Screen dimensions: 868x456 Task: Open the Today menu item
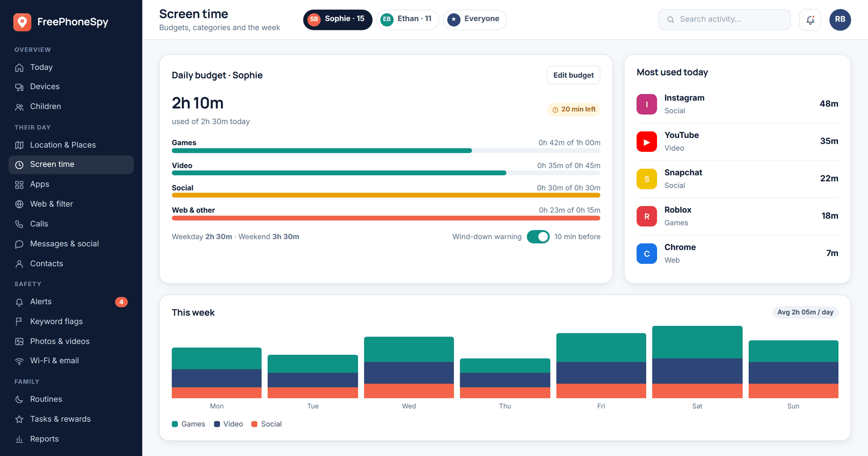(x=71, y=67)
